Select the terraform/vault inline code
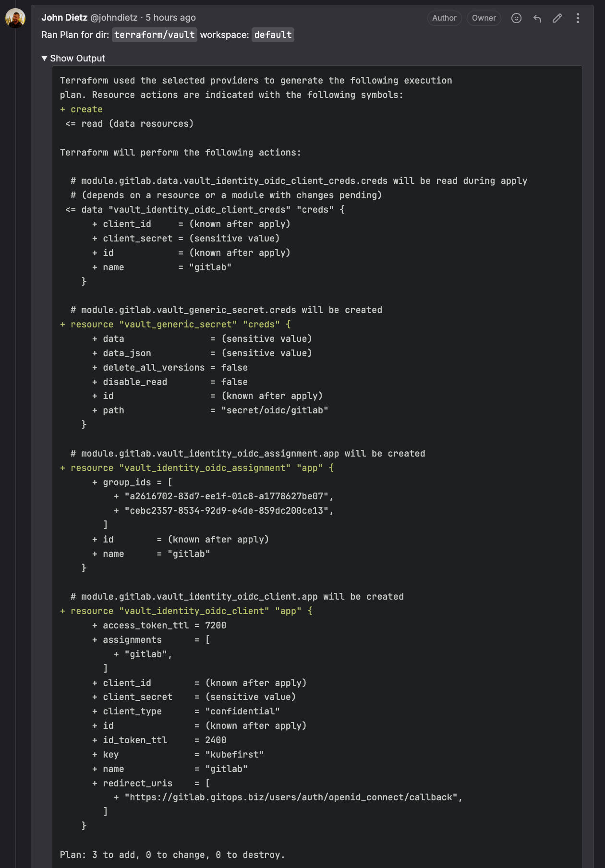605x868 pixels. pos(155,35)
